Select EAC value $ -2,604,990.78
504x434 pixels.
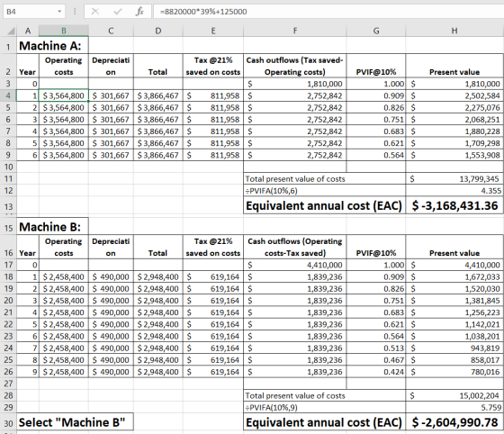click(454, 422)
